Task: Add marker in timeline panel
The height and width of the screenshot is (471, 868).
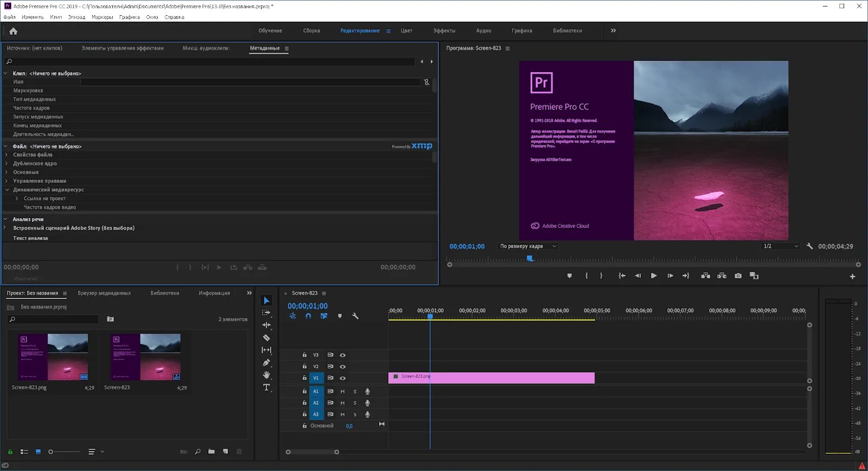Action: [340, 316]
